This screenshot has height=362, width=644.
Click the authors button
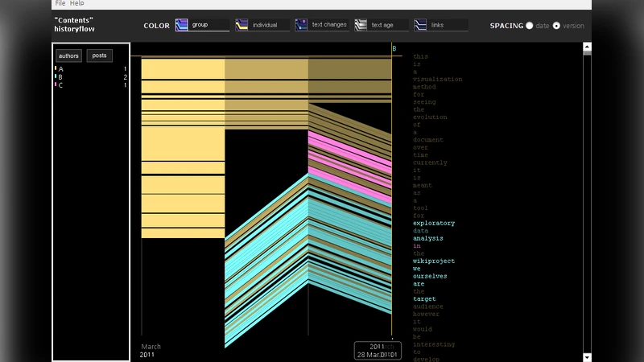68,56
